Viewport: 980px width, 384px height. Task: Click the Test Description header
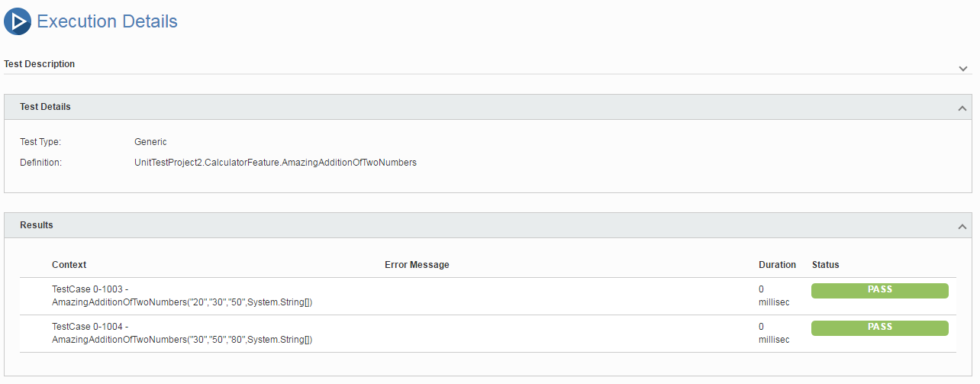click(x=40, y=64)
